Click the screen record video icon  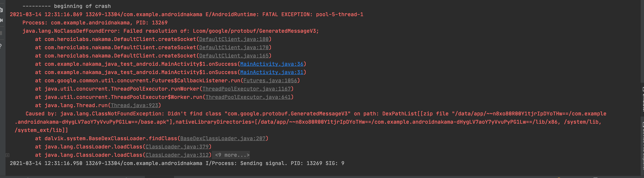[1, 20]
